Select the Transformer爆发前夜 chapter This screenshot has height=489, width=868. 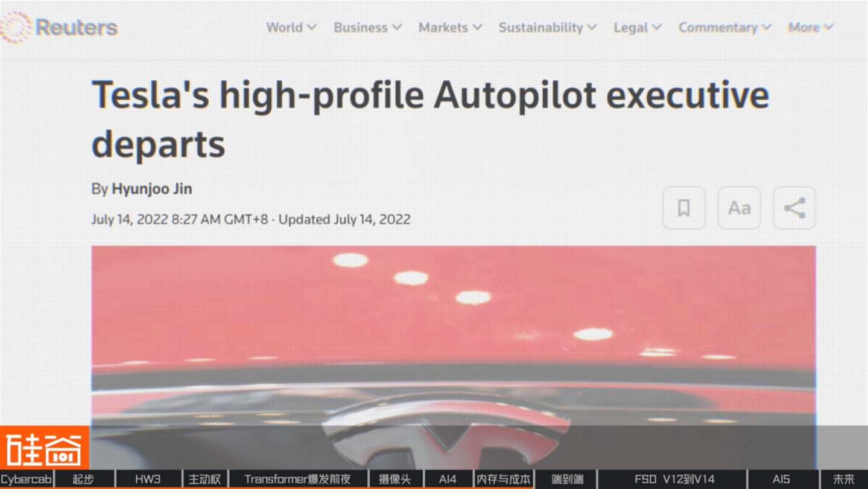click(298, 479)
